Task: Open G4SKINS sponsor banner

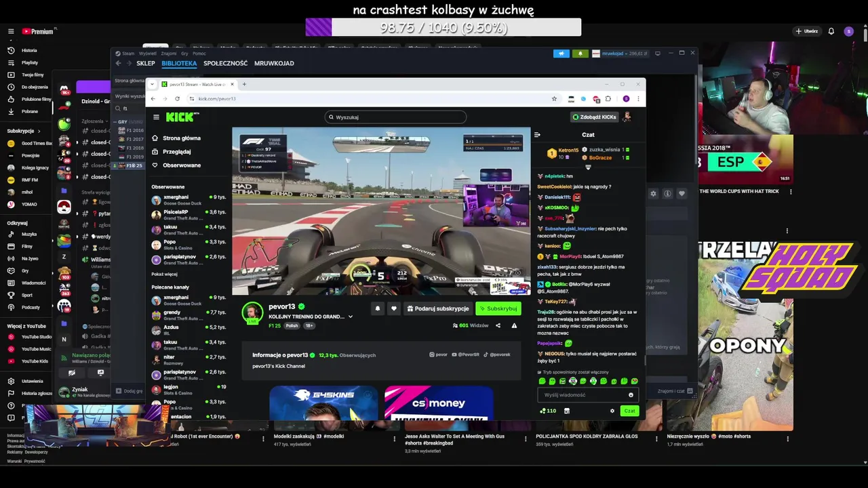Action: [x=323, y=403]
